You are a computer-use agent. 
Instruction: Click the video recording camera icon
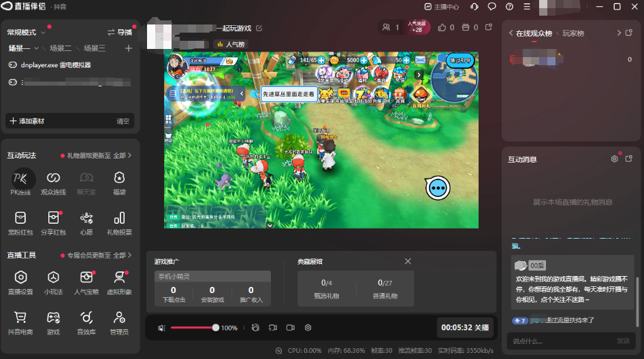[291, 328]
